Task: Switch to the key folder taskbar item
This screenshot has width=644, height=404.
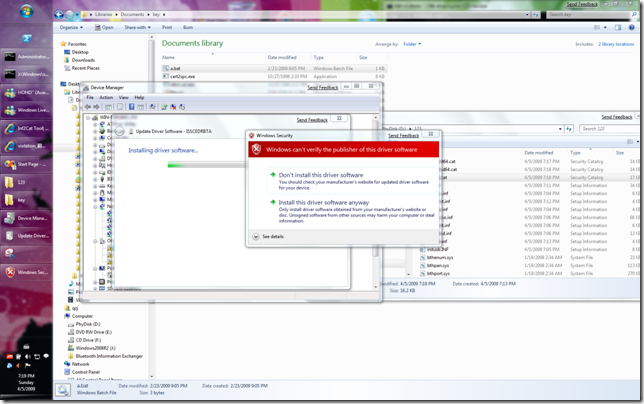Action: point(26,200)
